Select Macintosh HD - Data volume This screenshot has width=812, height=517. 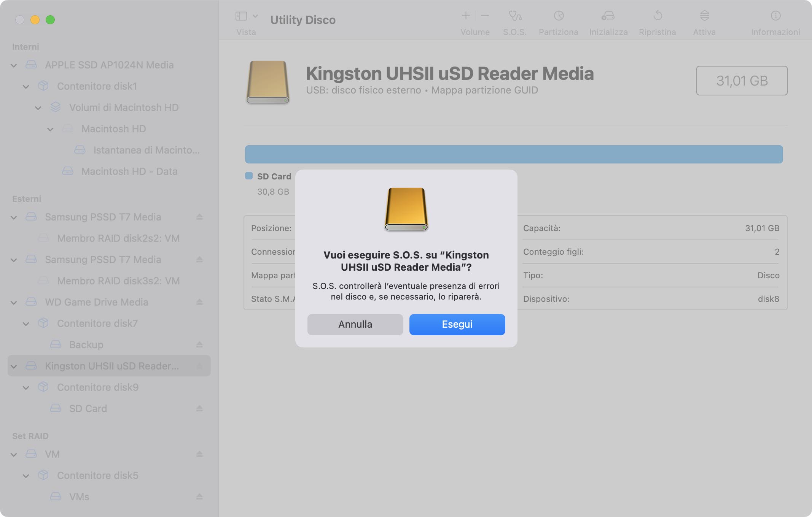[109, 171]
